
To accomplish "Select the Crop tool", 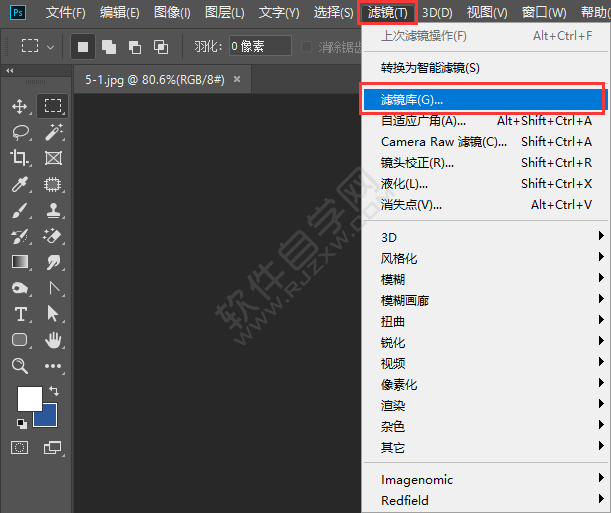I will [19, 158].
